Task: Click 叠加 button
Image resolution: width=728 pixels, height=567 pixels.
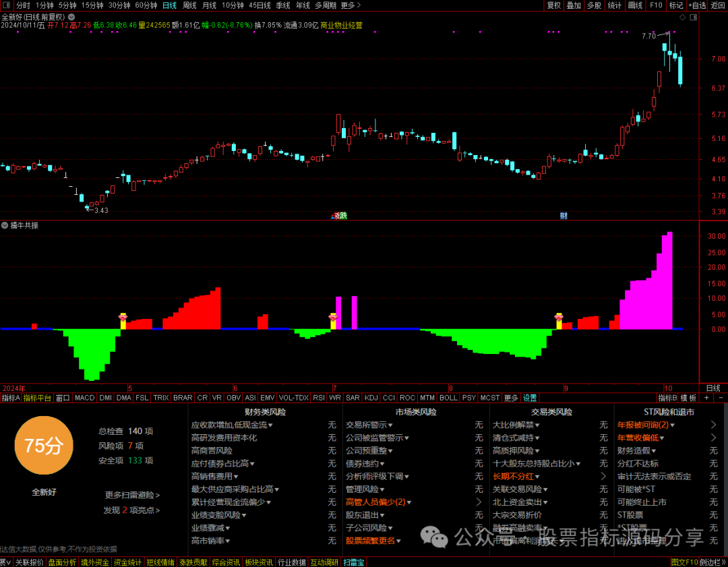Action: 574,5
